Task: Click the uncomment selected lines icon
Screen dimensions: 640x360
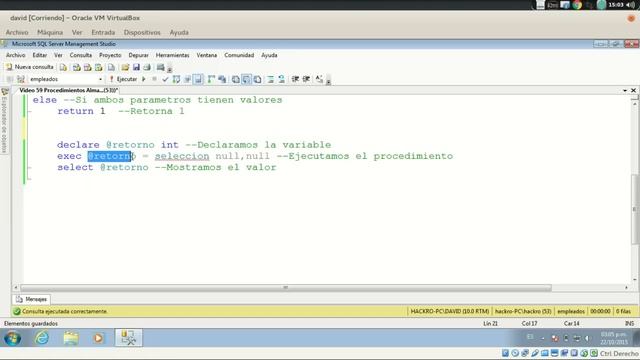Action: (282, 79)
